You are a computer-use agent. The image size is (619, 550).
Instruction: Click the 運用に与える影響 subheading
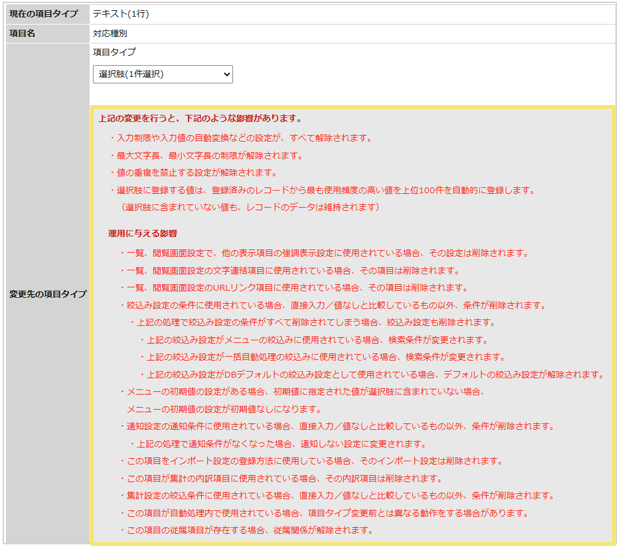click(143, 233)
